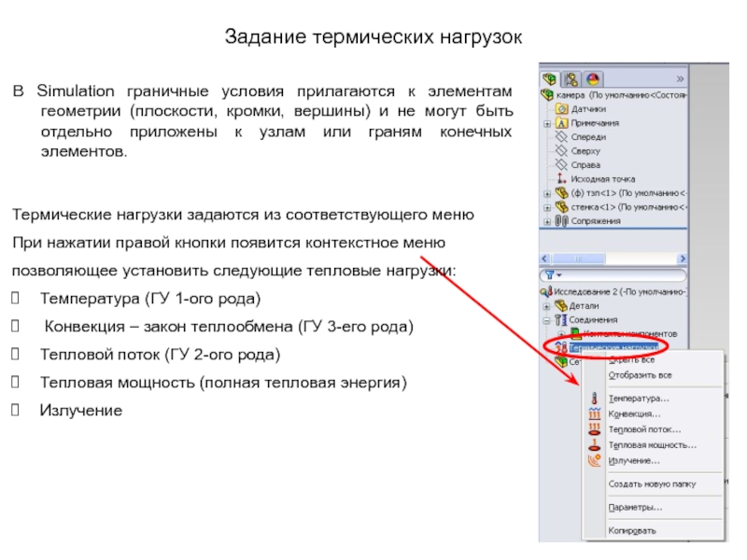This screenshot has width=747, height=560.
Task: Select the (ф) тэп<1> part icon
Action: pos(562,193)
